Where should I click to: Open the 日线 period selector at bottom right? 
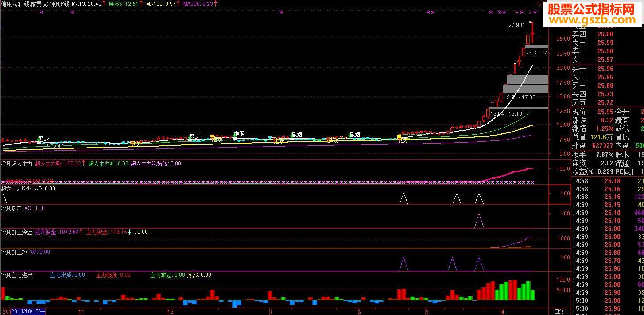[x=559, y=311]
